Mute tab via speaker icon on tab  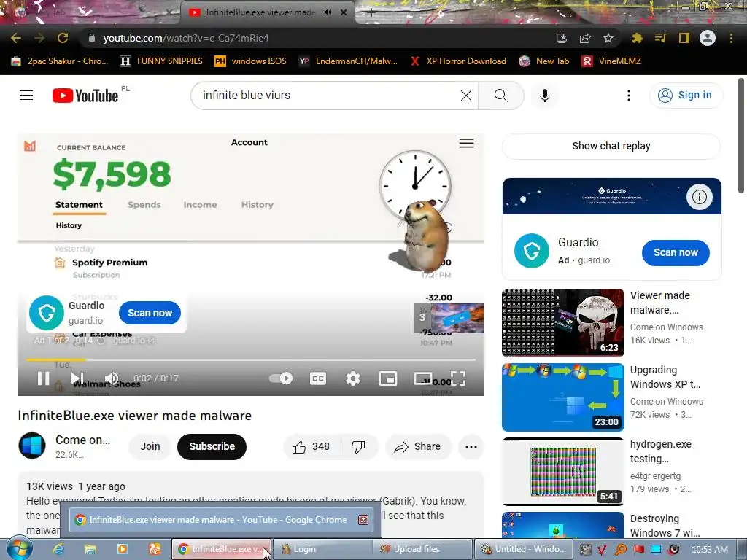(x=328, y=12)
